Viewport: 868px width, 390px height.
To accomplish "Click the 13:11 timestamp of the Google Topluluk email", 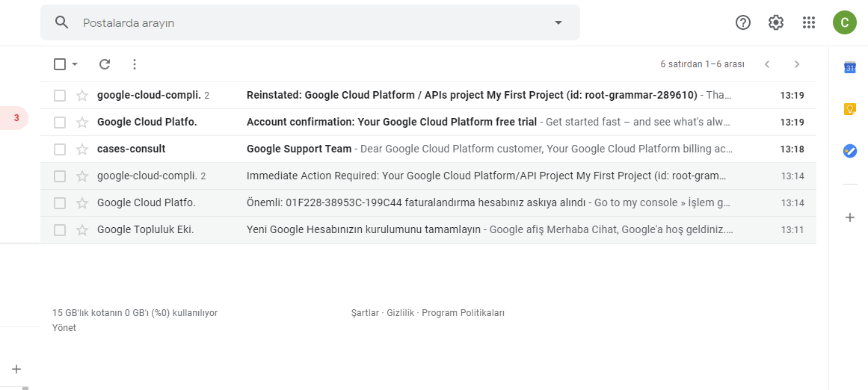I will click(792, 230).
